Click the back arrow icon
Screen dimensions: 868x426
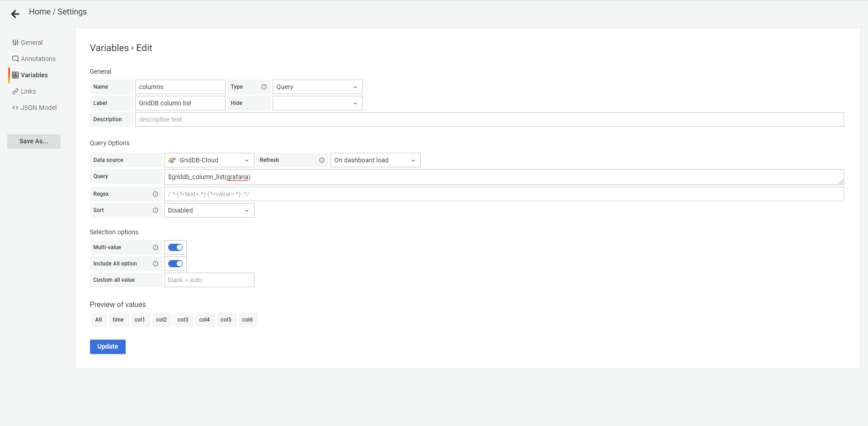click(x=15, y=14)
